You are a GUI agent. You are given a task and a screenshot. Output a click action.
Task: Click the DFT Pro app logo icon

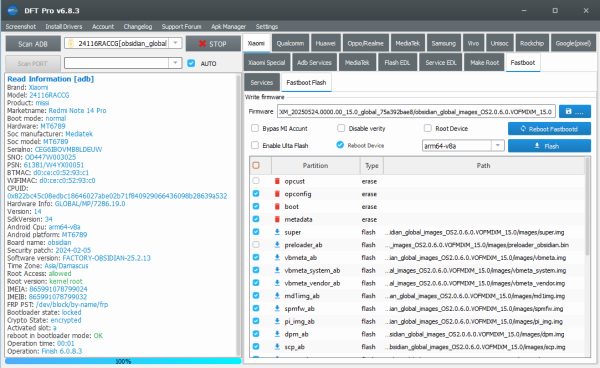click(x=13, y=10)
